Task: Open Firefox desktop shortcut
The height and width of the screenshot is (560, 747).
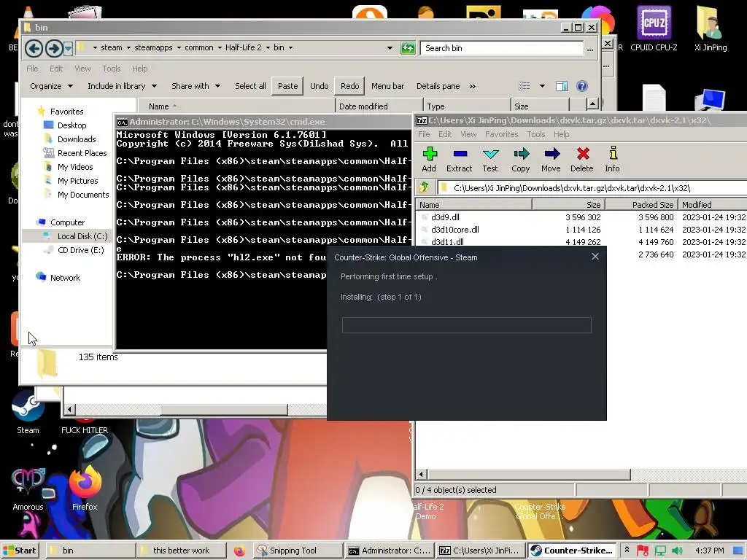Action: tap(85, 489)
